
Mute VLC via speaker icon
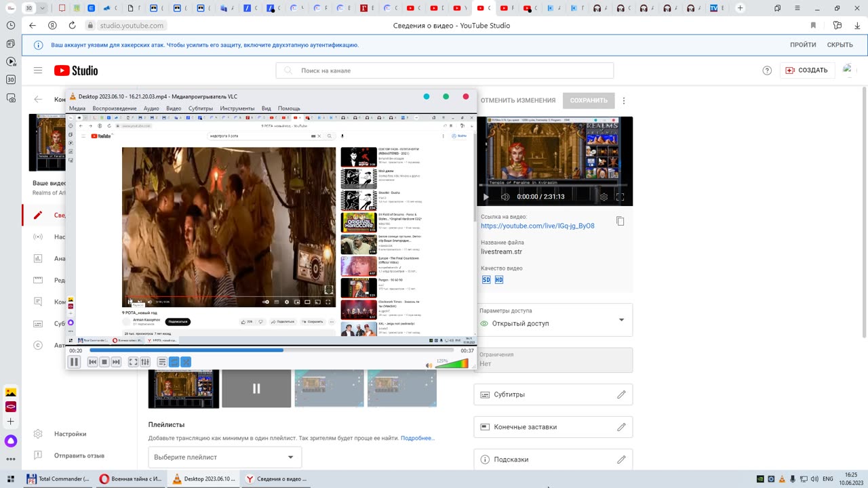[429, 365]
